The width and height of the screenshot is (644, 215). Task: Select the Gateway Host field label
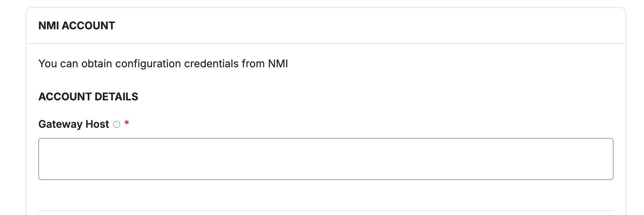74,124
